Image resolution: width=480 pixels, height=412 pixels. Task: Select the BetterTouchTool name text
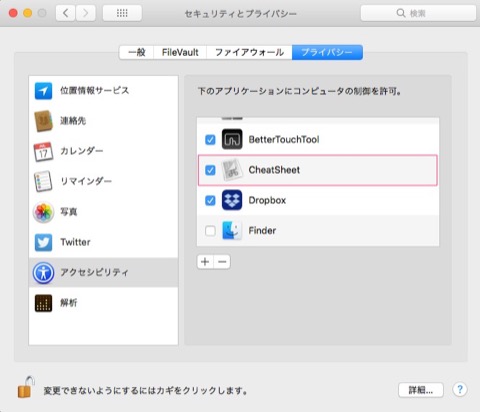click(284, 139)
